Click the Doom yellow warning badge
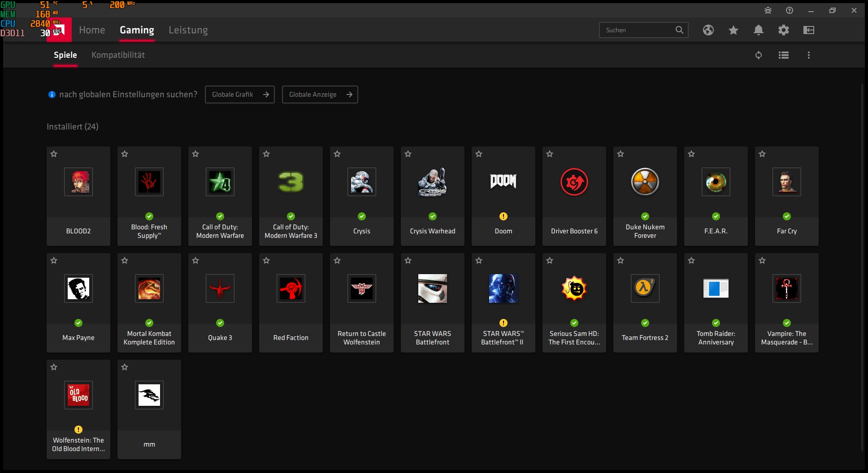The height and width of the screenshot is (473, 868). pyautogui.click(x=503, y=216)
